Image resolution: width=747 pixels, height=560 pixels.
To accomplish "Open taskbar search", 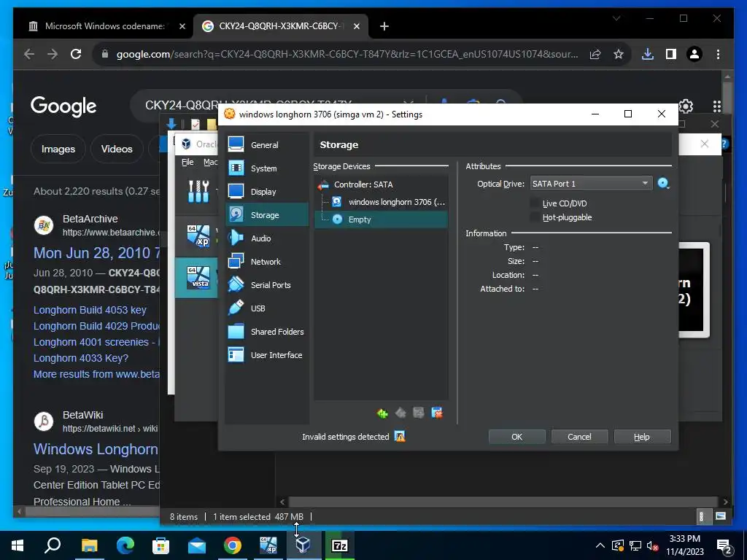I will click(x=53, y=545).
